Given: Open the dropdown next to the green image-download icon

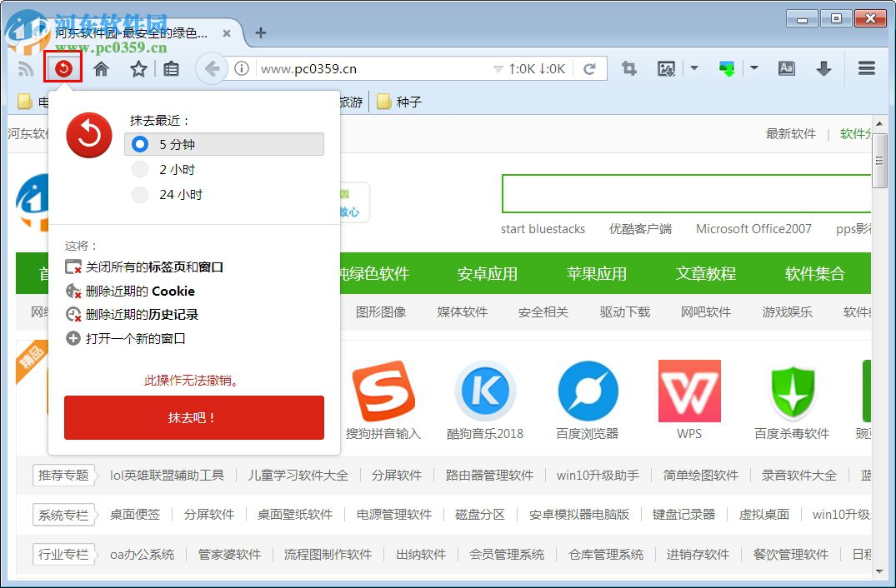Looking at the screenshot, I should pos(753,67).
